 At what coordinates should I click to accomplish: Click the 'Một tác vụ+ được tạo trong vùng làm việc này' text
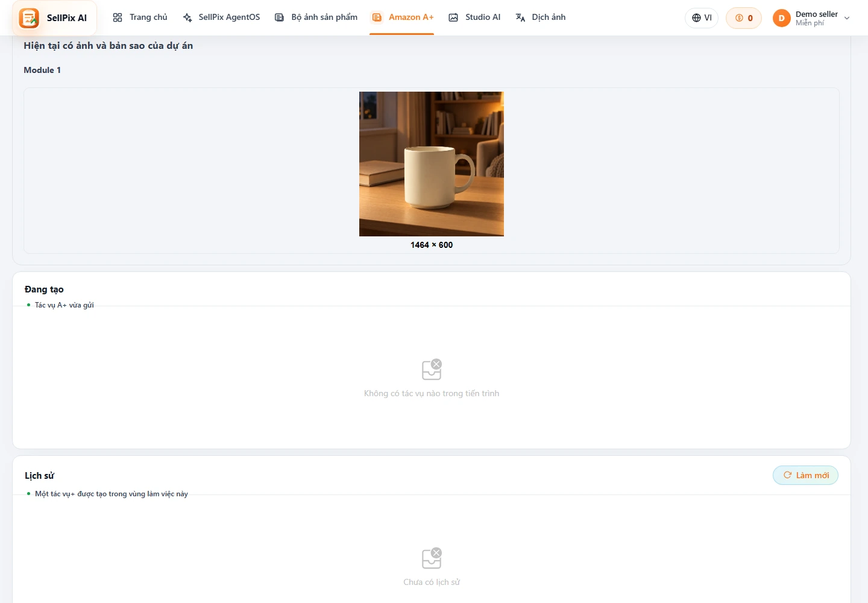click(112, 494)
